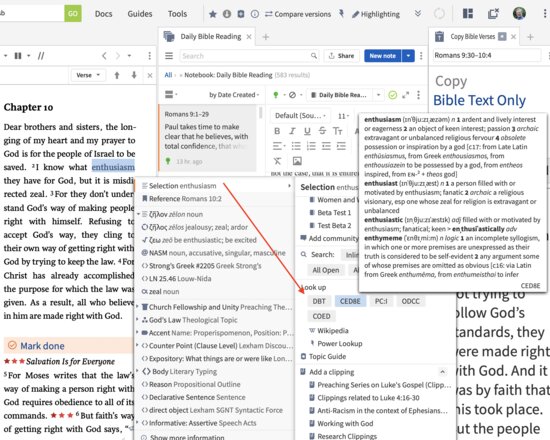Click the green GO button

(73, 14)
